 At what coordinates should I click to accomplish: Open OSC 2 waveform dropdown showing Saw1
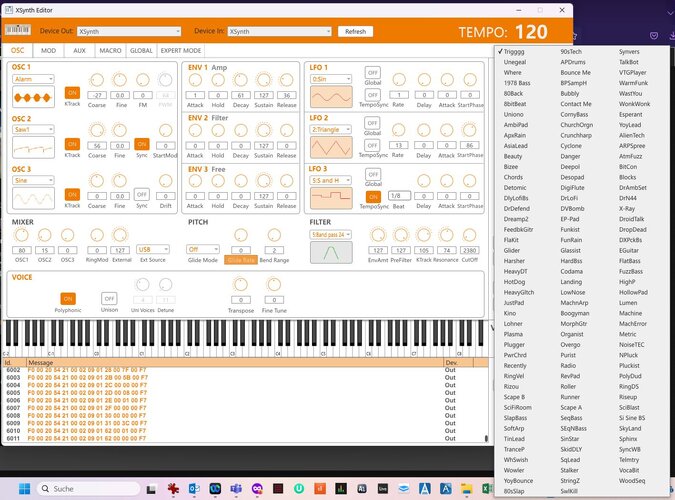(x=33, y=130)
